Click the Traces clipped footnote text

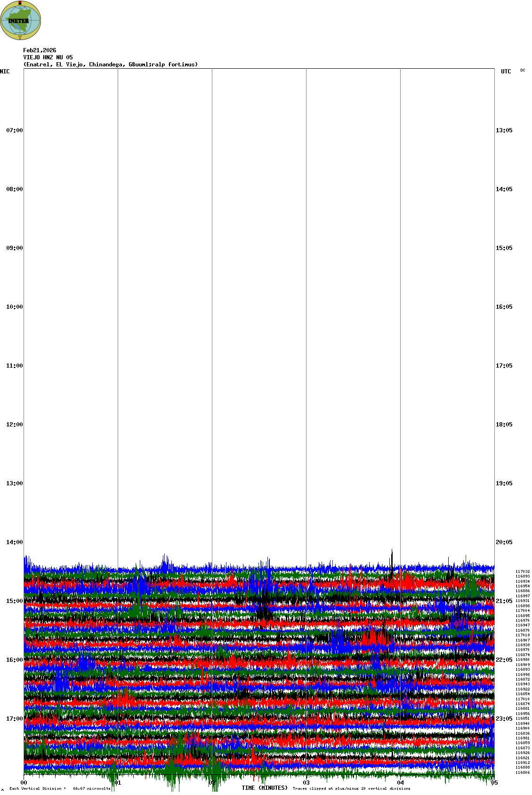coord(351,789)
